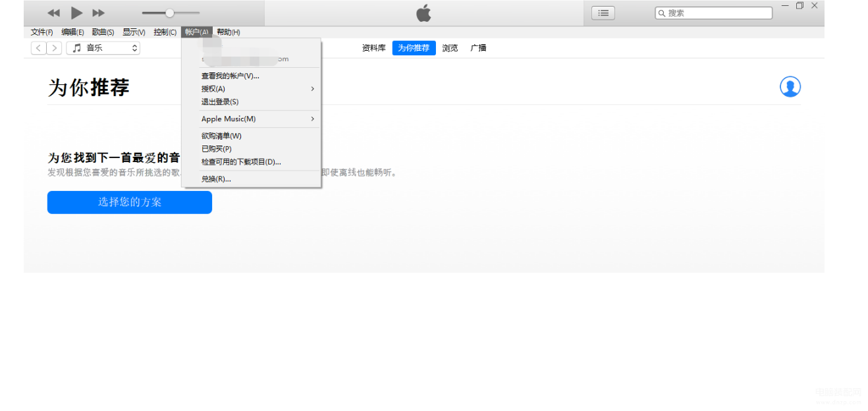
Task: Expand the Apple Music(M) submenu
Action: (251, 119)
